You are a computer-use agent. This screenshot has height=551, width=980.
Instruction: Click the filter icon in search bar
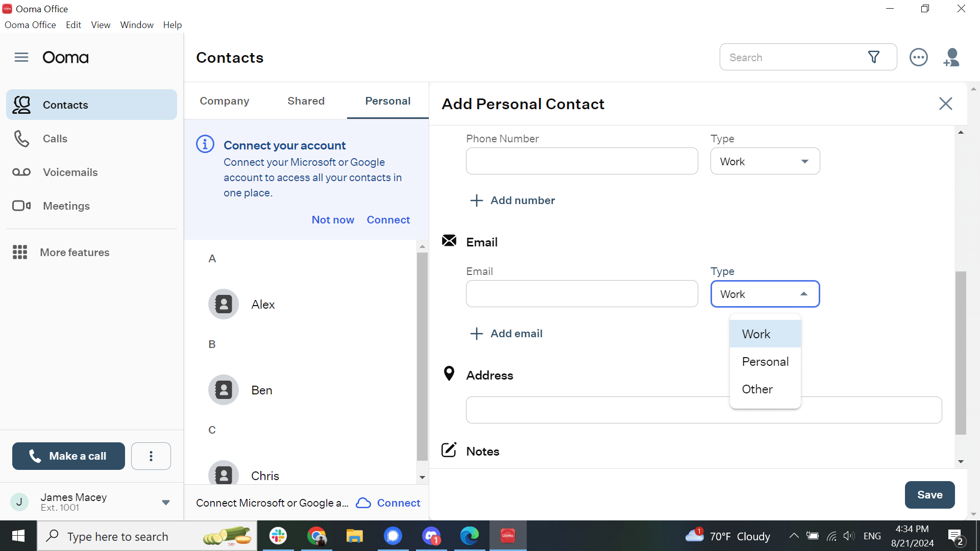(874, 57)
